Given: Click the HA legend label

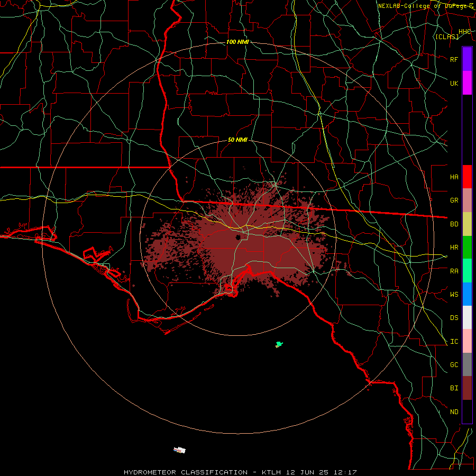Looking at the screenshot, I should click(x=454, y=177).
